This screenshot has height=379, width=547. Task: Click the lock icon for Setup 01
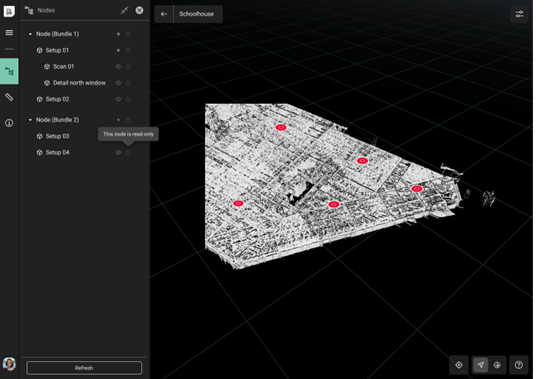click(x=128, y=50)
